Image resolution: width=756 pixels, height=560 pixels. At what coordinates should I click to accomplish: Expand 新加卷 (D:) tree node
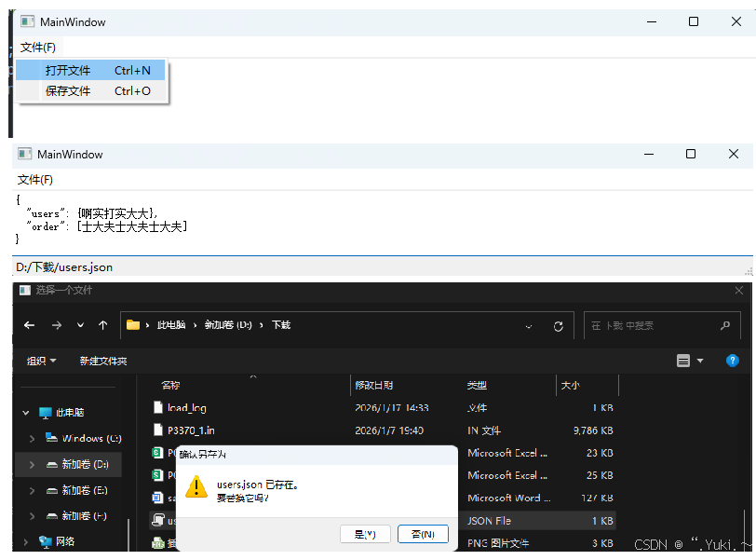point(32,465)
